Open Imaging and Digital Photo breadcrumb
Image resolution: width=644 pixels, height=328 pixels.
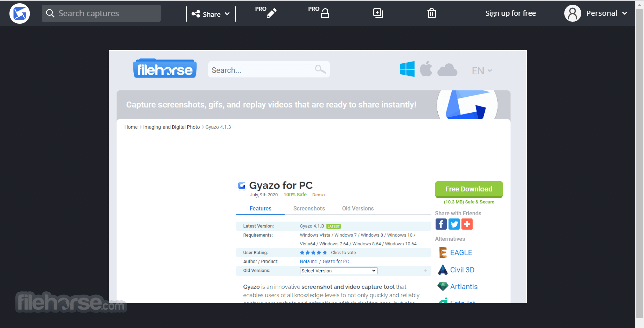coord(172,127)
